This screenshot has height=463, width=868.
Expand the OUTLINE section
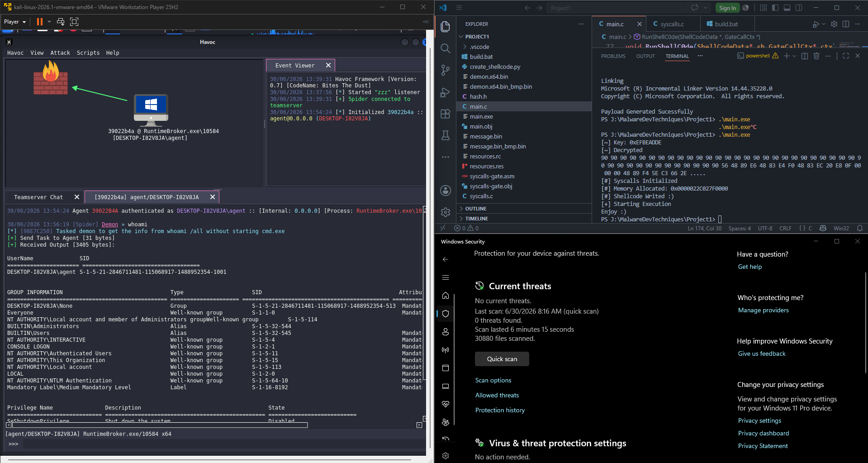pyautogui.click(x=476, y=209)
